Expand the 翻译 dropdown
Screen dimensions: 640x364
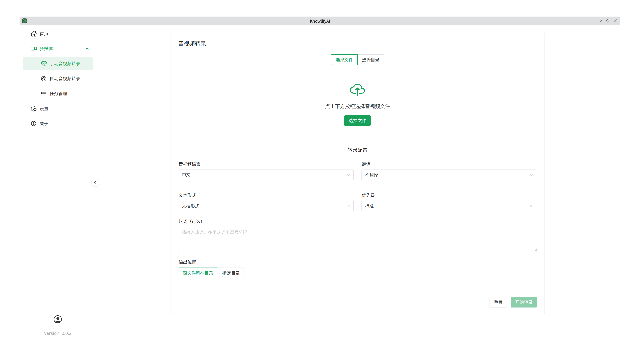coord(449,175)
